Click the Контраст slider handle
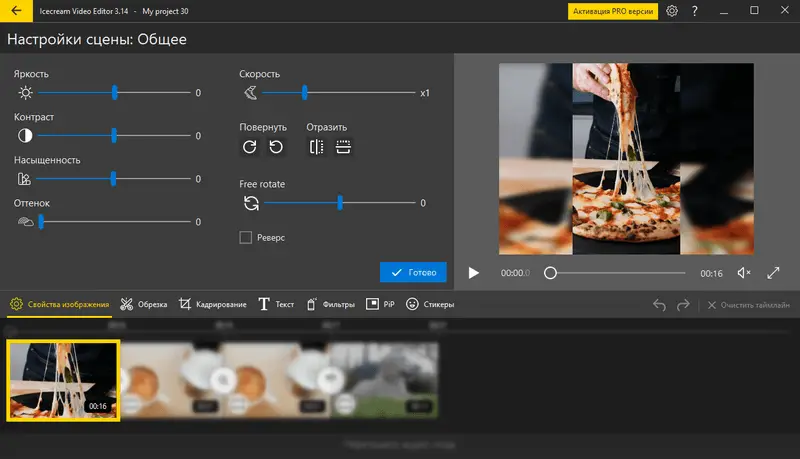The image size is (800, 459). (114, 135)
